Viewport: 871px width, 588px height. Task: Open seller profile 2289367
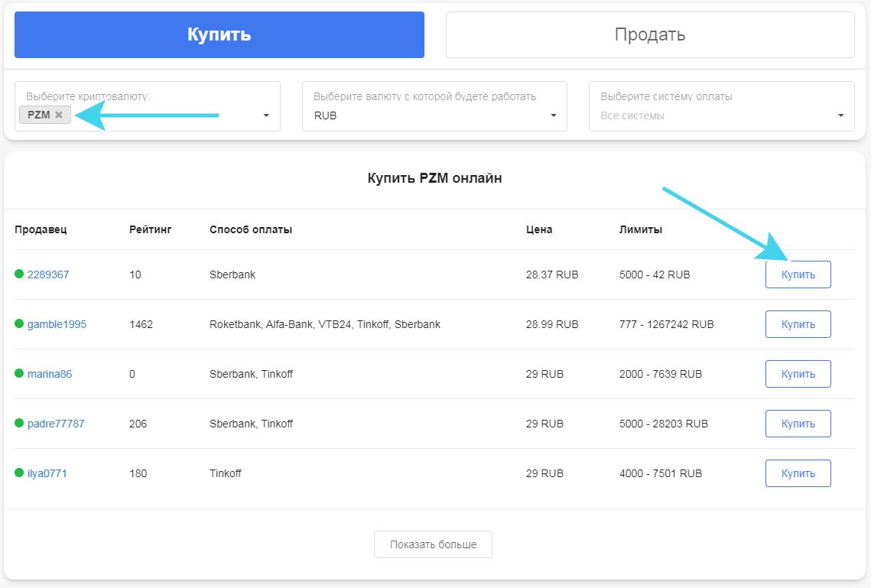[48, 275]
